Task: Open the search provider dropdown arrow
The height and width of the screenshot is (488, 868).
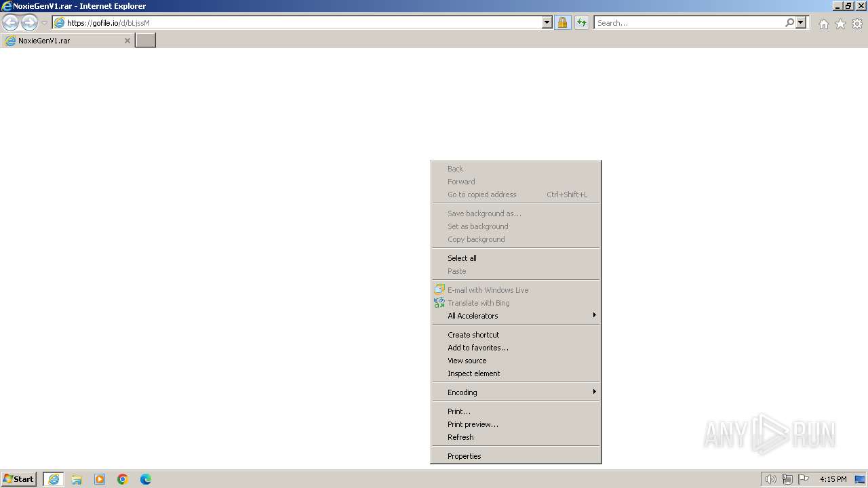Action: point(801,22)
